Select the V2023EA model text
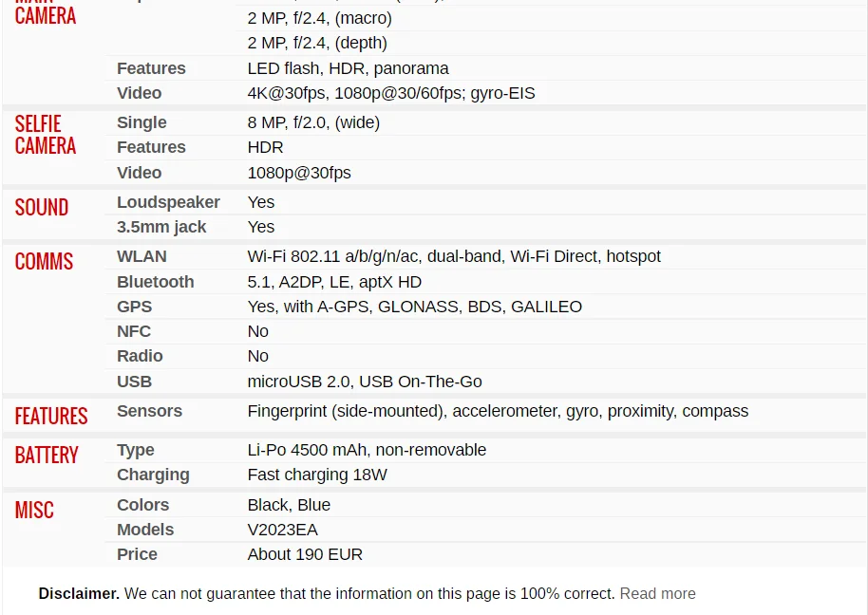 (283, 530)
